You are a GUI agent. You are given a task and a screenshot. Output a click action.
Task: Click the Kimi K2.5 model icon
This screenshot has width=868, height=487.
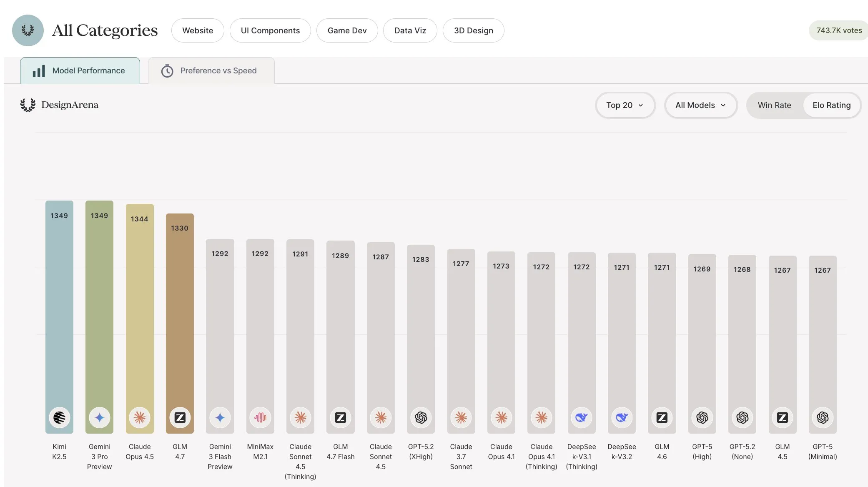tap(59, 417)
